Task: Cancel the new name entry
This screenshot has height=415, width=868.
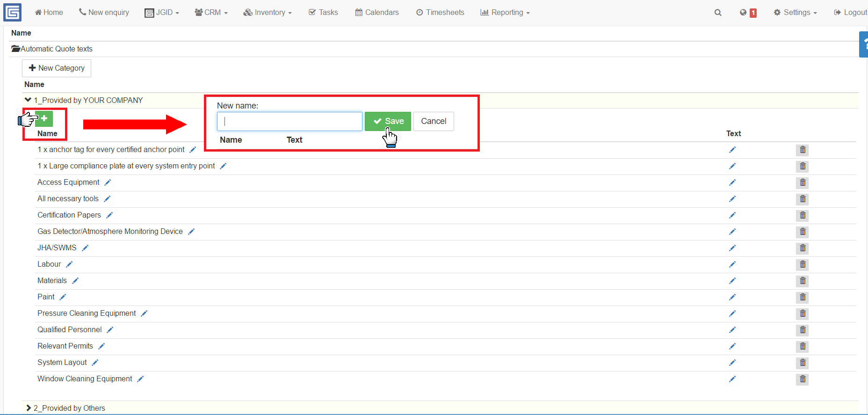Action: coord(434,121)
